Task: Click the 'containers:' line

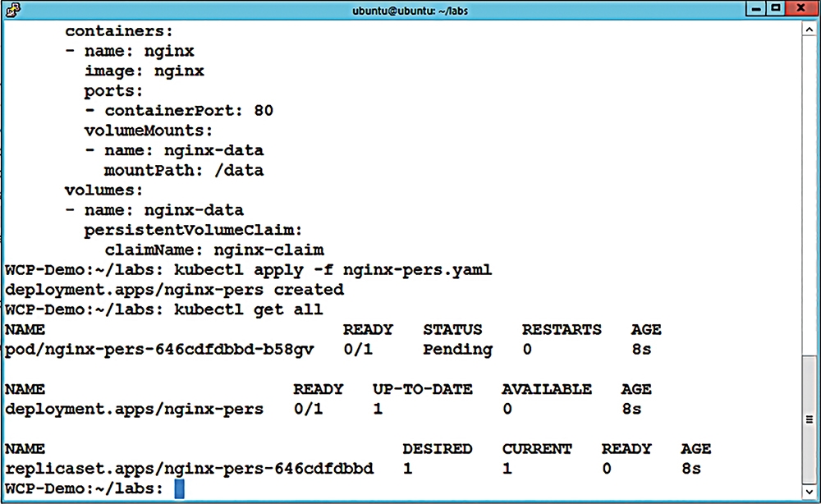Action: pyautogui.click(x=119, y=31)
